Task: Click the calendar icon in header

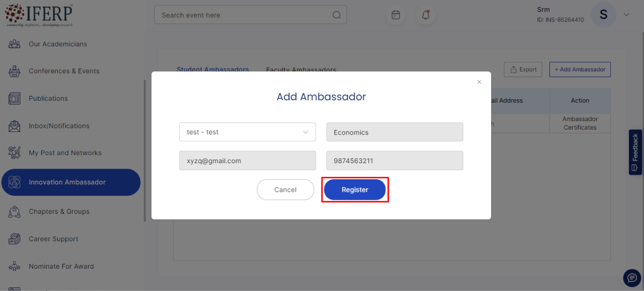Action: [396, 15]
